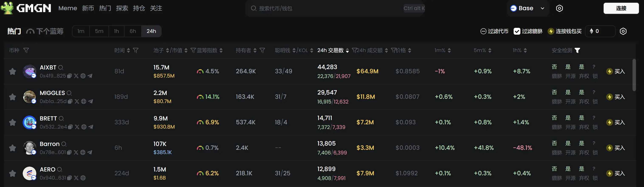
Task: Toggle 连接钱包买 quick buy option
Action: pos(565,31)
